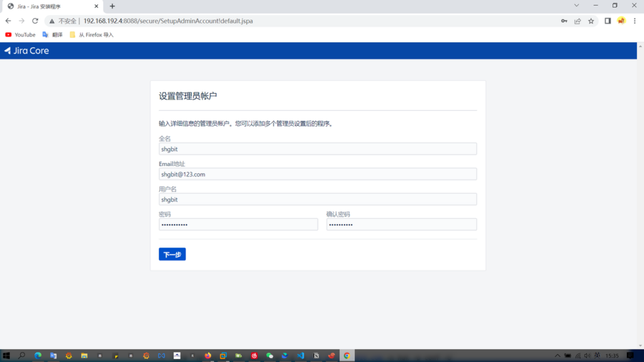Screen dimensions: 644x362
Task: Open Firefox from the taskbar
Action: (208, 356)
